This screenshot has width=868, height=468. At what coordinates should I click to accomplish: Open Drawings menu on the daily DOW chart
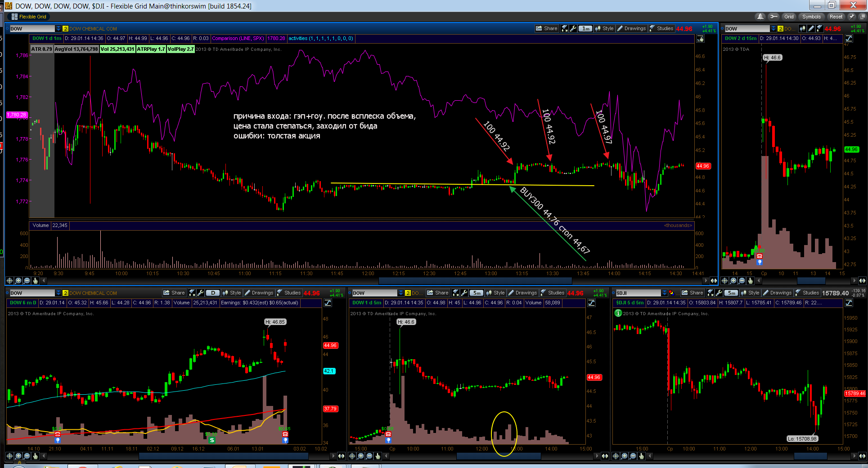tap(259, 293)
